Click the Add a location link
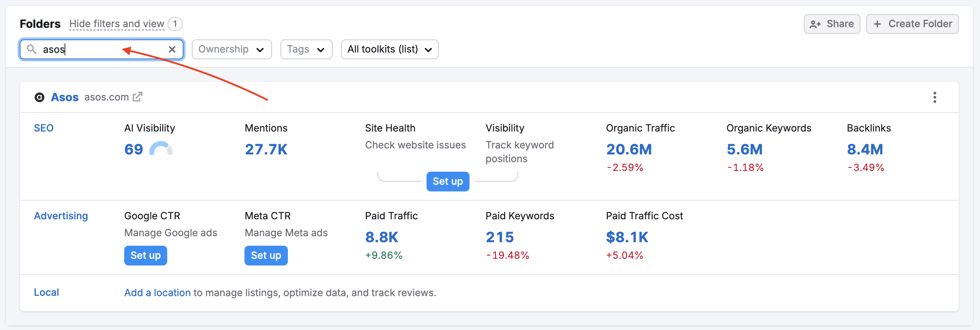 click(x=157, y=293)
